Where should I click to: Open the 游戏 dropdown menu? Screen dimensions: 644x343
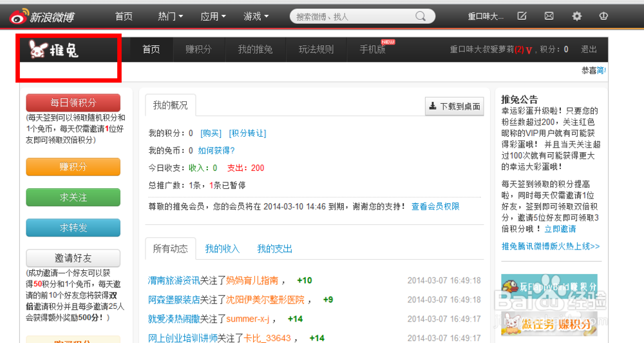(256, 17)
